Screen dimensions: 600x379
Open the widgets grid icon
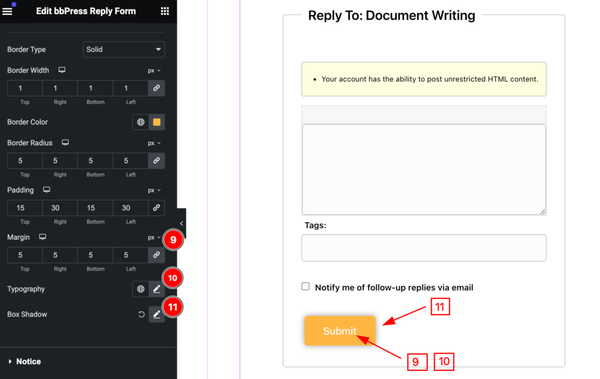click(165, 11)
